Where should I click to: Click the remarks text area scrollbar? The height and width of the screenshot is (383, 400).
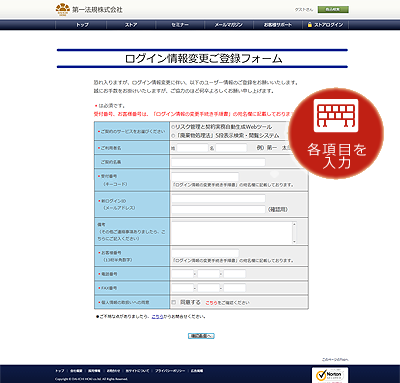(294, 232)
